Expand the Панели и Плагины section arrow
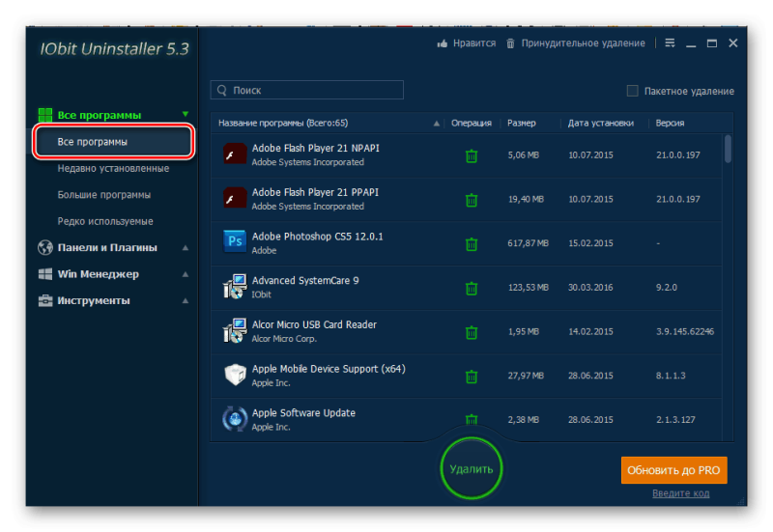This screenshot has height=532, width=773. coord(186,247)
